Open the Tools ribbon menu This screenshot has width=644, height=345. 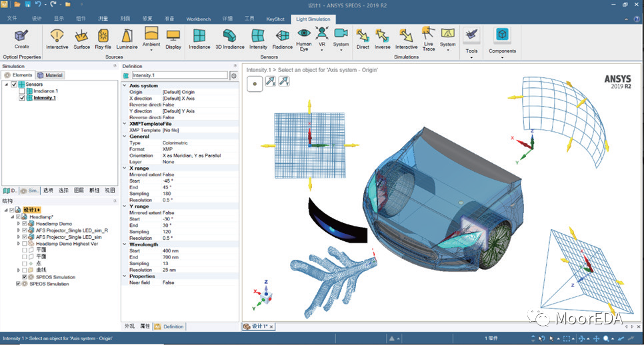(x=471, y=43)
